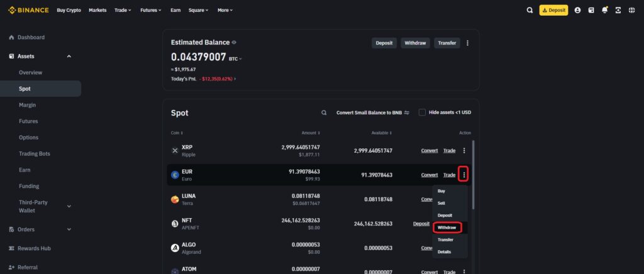Click the ALGO coin icon
Image resolution: width=644 pixels, height=274 pixels.
pos(175,248)
